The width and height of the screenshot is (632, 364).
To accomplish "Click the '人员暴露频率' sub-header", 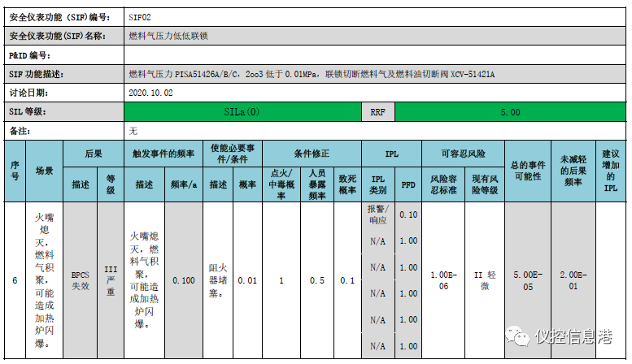I will click(317, 184).
